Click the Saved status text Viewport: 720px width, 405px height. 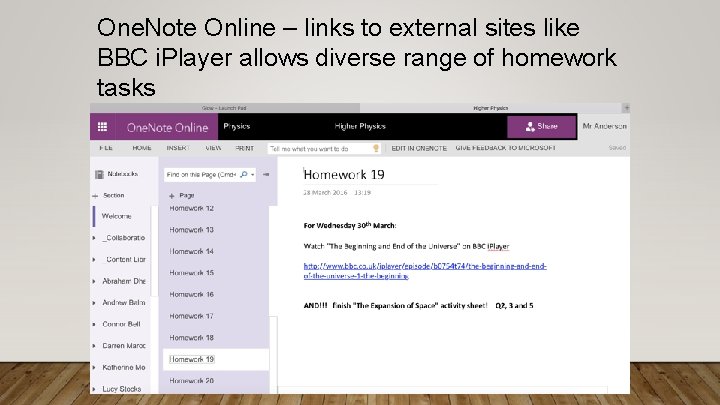(617, 148)
